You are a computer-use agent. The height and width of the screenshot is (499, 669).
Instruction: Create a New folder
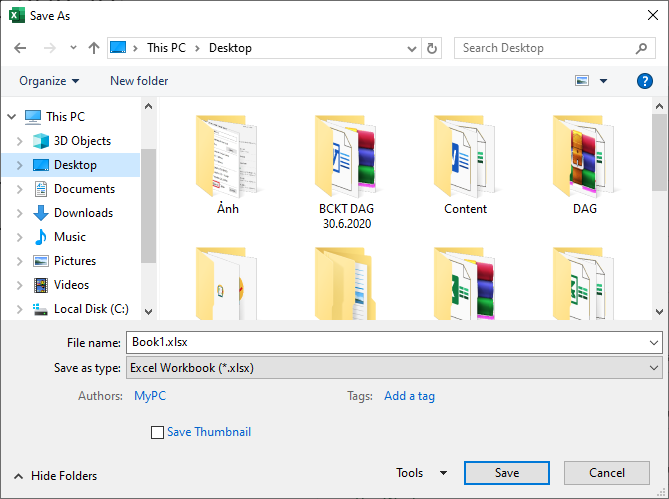click(x=139, y=81)
